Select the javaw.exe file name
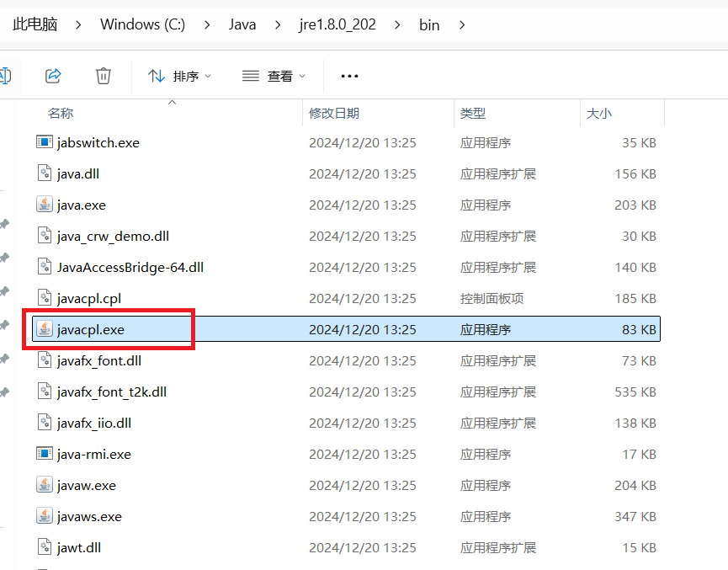This screenshot has height=570, width=728. (87, 485)
